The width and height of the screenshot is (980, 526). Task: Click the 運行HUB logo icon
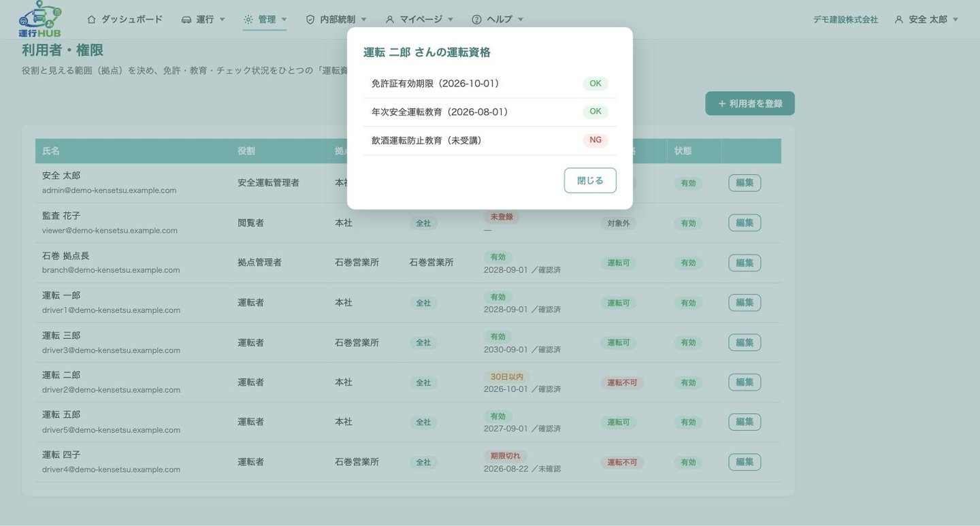[40, 19]
